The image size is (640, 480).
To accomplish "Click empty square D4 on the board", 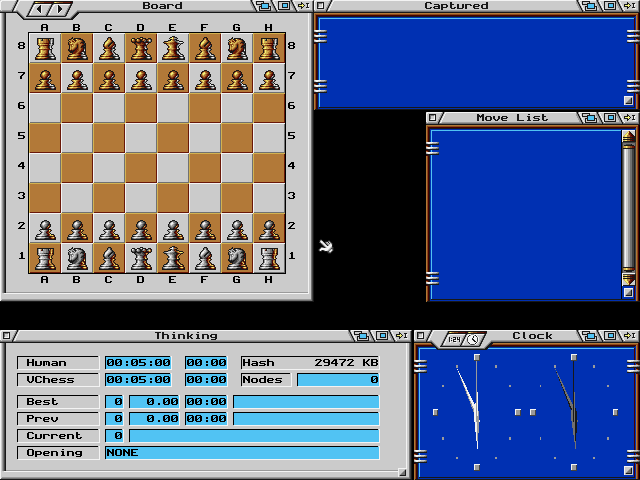I will click(x=140, y=168).
